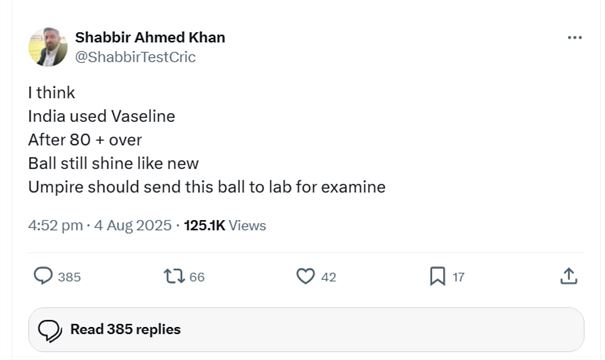Bookmark the tweet with the bookmark icon

tap(438, 276)
